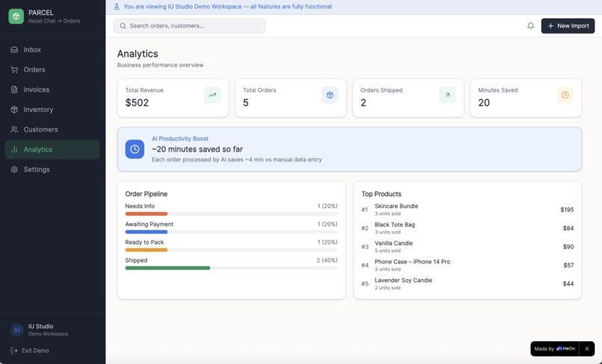Navigate to Inventory
Screen dimensions: 602x364
click(x=52, y=110)
